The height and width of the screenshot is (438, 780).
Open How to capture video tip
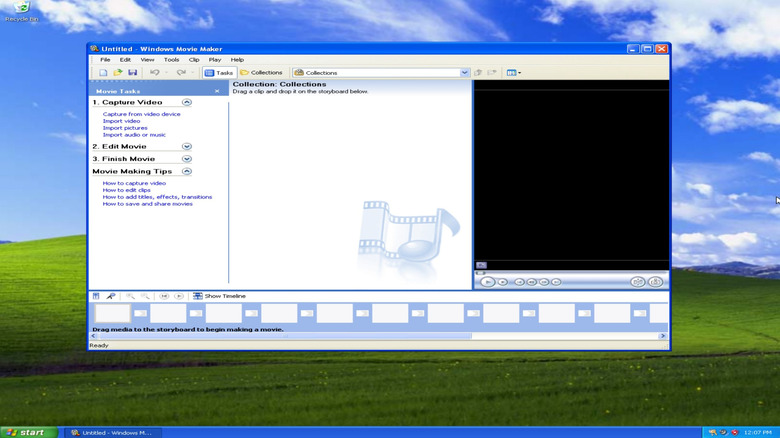click(134, 183)
